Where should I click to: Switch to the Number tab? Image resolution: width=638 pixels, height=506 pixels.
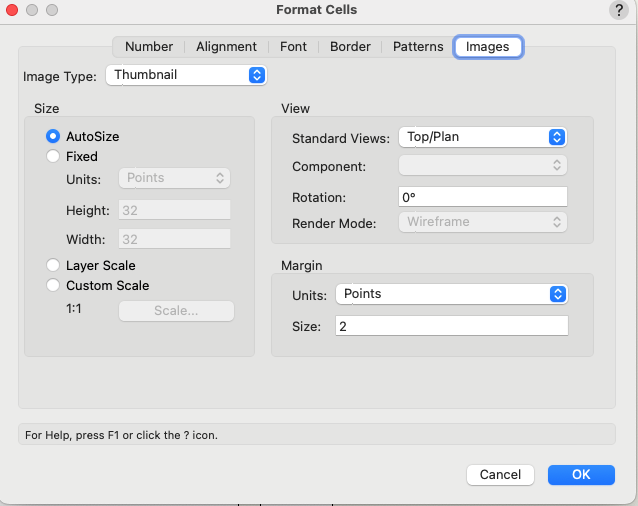pos(149,47)
